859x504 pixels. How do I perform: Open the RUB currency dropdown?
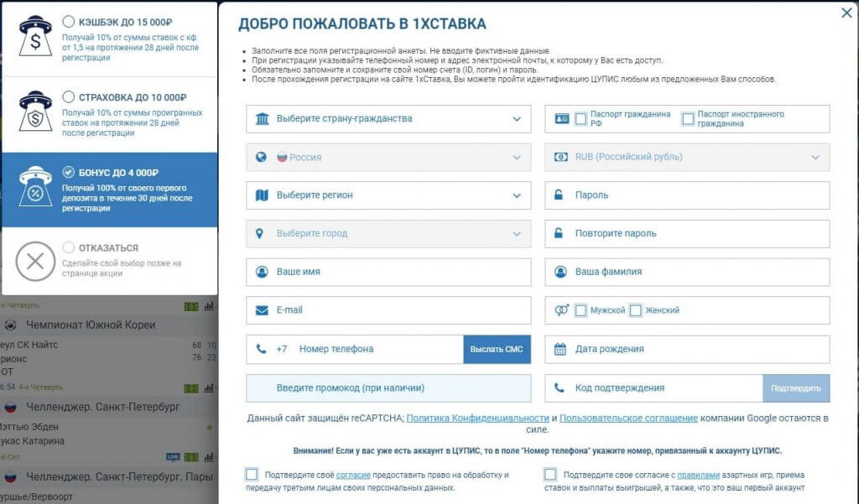[687, 157]
